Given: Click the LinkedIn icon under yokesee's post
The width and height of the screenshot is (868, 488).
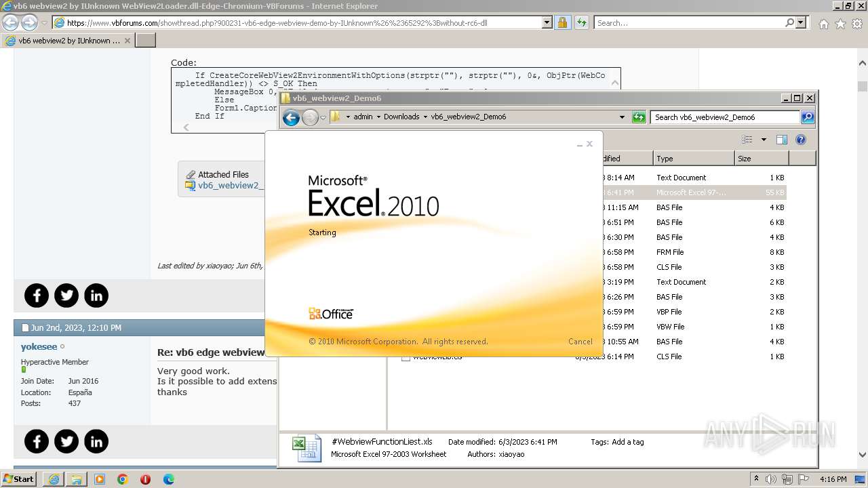Looking at the screenshot, I should click(x=96, y=442).
